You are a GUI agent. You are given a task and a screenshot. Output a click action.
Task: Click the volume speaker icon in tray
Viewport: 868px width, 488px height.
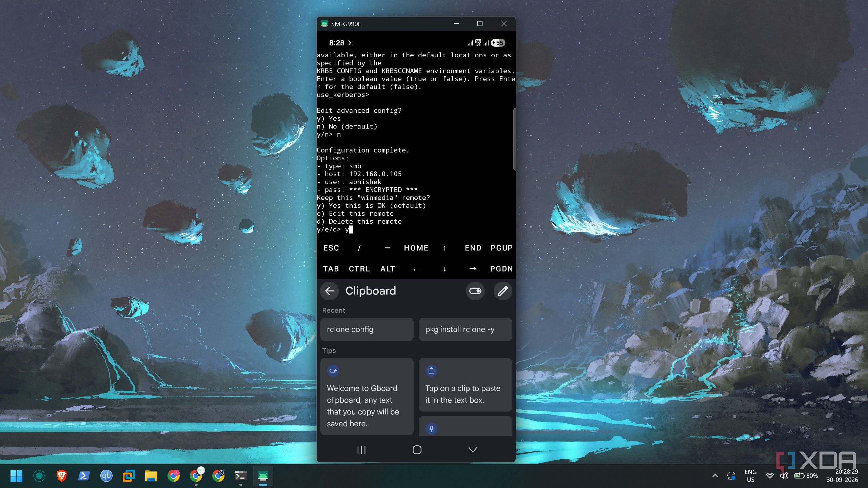click(x=784, y=476)
